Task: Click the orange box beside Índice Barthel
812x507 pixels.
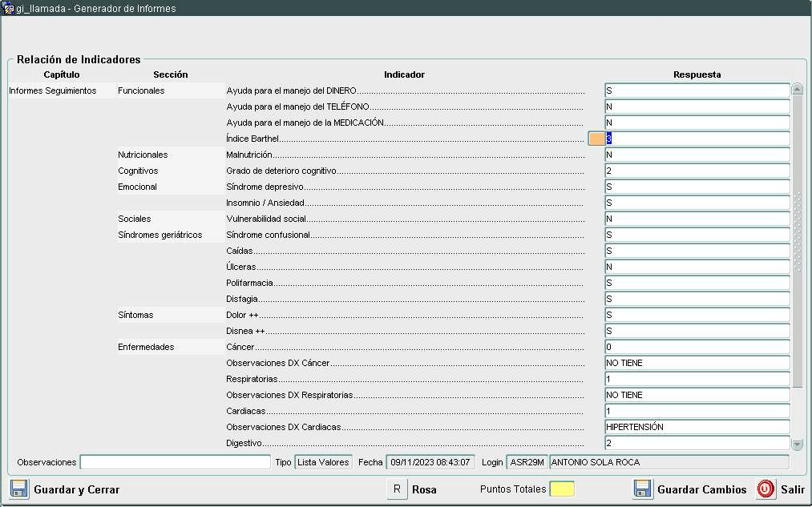Action: coord(596,139)
